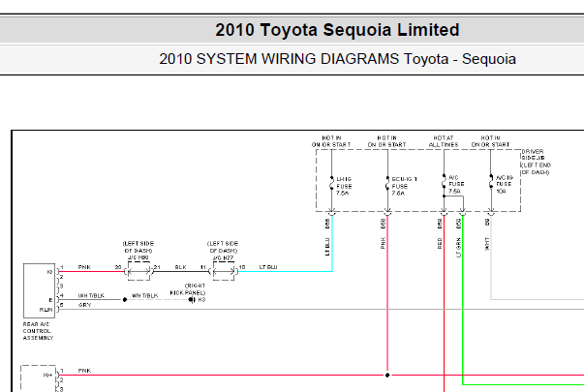Click the vertical "RED" wire label
The image size is (584, 392).
[x=440, y=243]
